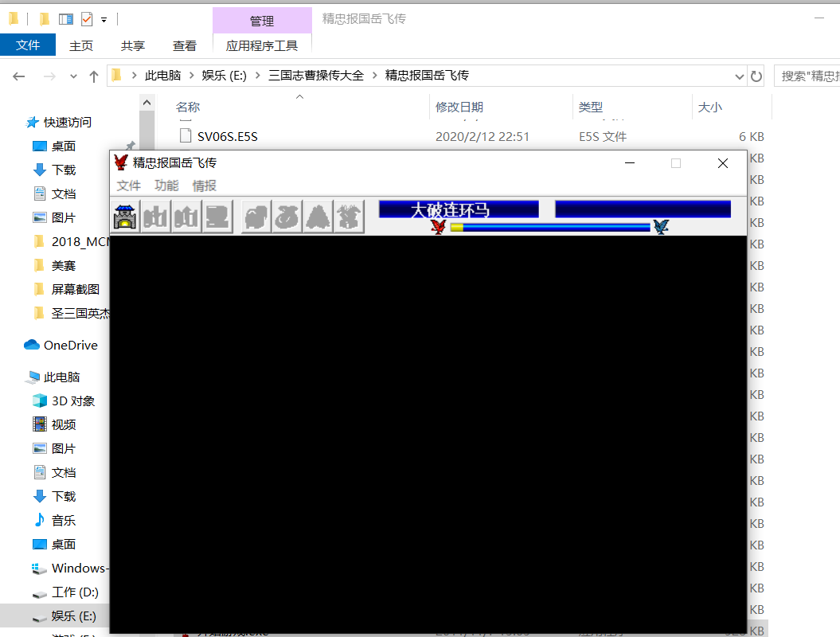Select 快速访问 in the navigation pane
Image resolution: width=840 pixels, height=637 pixels.
[67, 122]
